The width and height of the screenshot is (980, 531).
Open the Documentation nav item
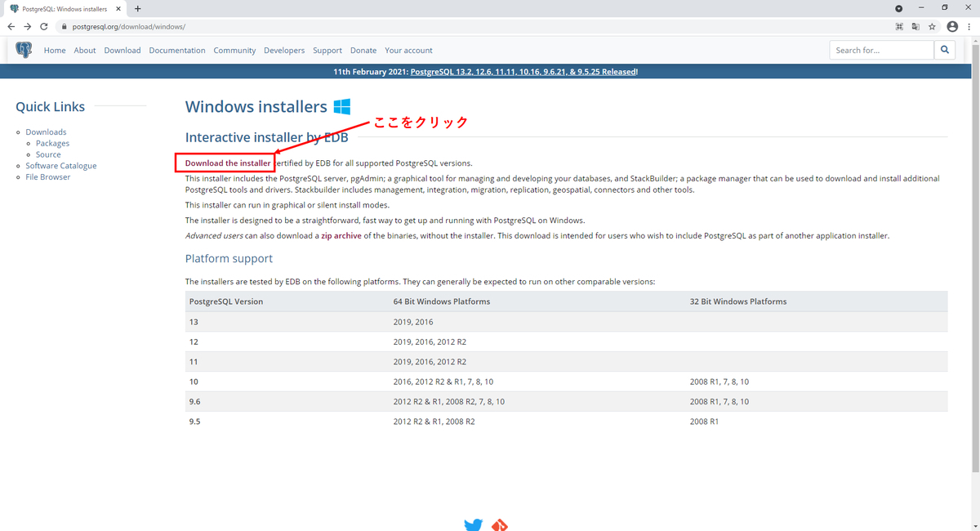(x=177, y=50)
